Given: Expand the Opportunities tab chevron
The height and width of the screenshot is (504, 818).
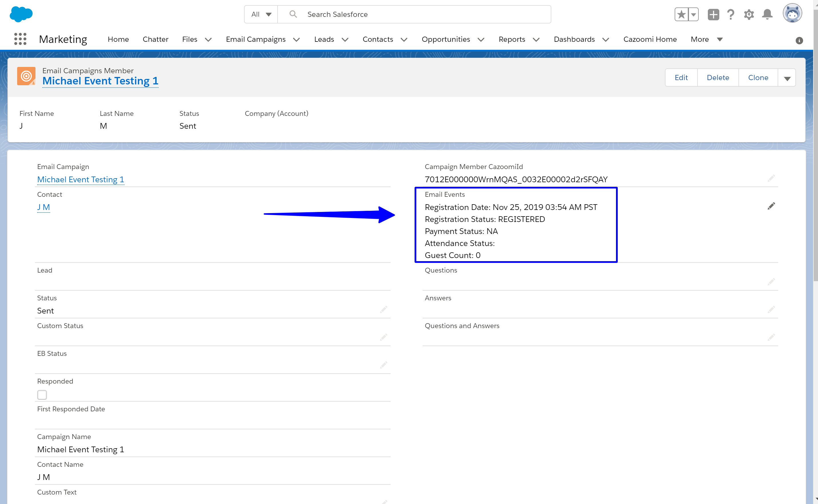Looking at the screenshot, I should pos(481,40).
